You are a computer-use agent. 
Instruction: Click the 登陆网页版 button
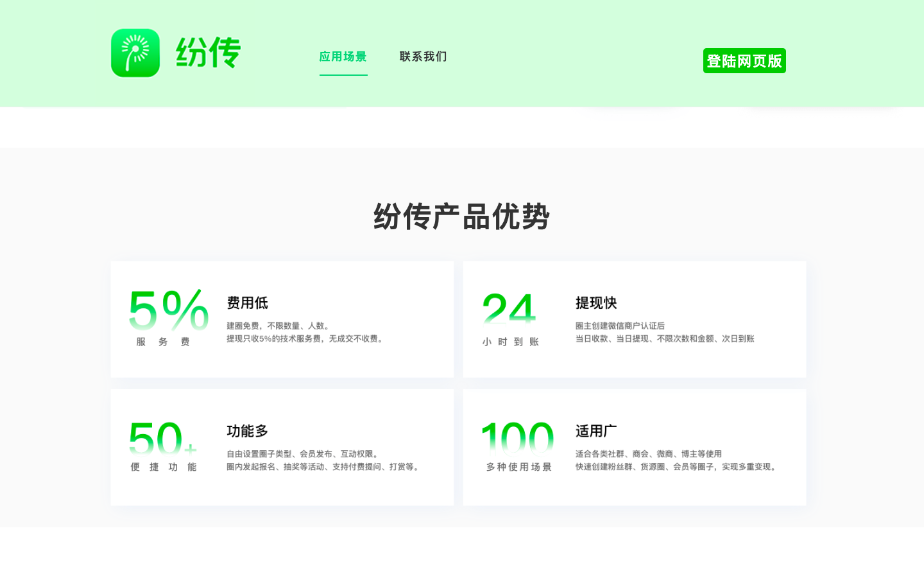744,60
